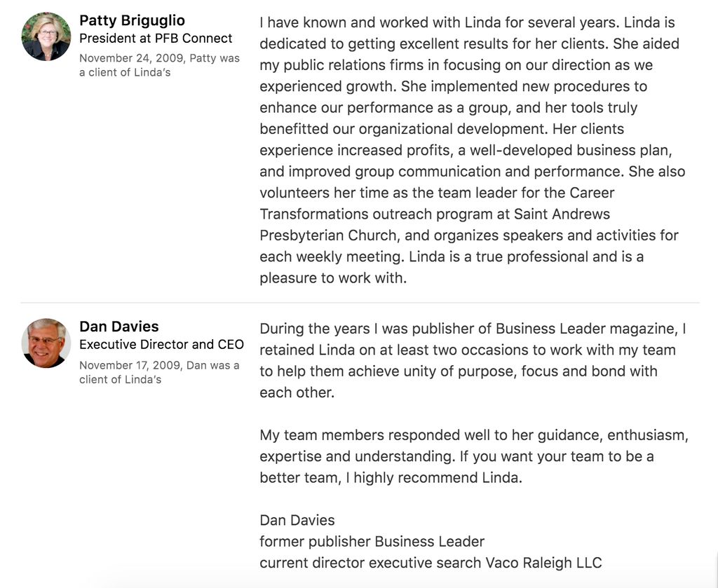Click the 'I highly recommend Linda' sentence
Screen dimensions: 718x588
tap(434, 478)
